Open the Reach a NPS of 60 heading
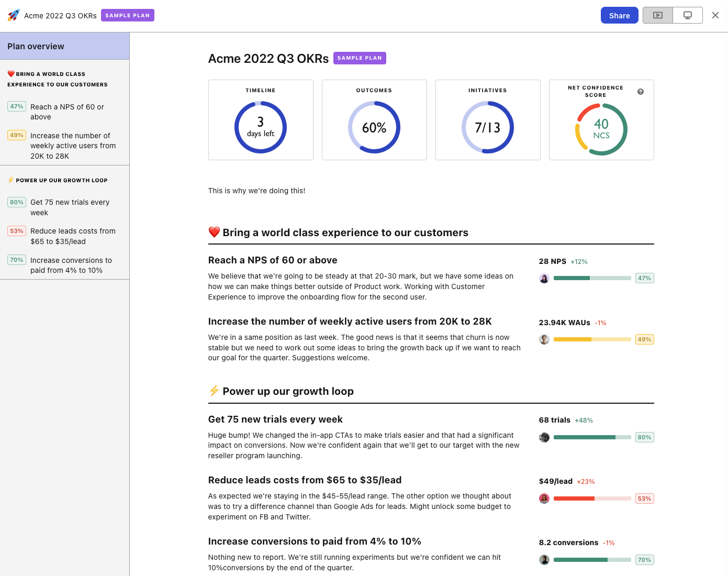728x576 pixels. (273, 260)
